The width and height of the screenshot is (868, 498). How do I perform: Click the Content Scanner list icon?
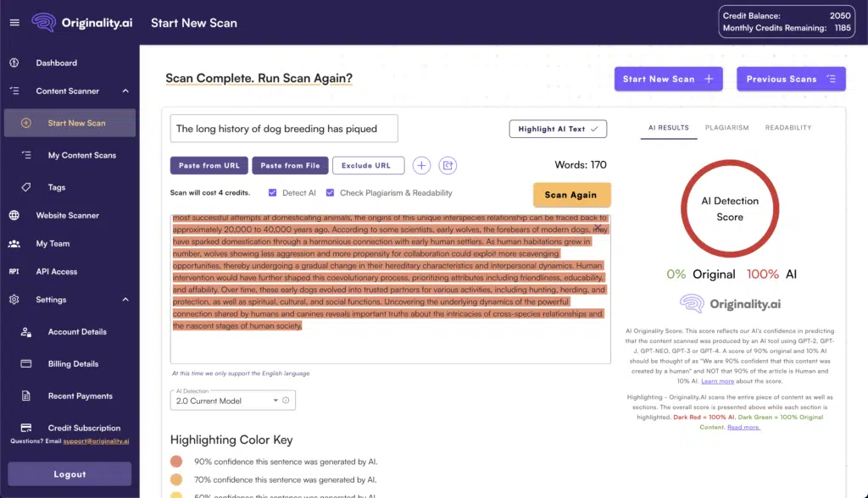click(14, 91)
